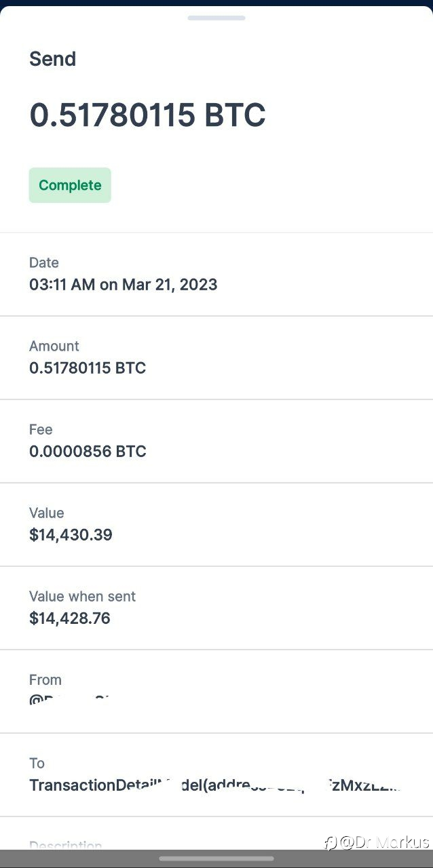Tap the Fee label
This screenshot has width=433, height=868.
[x=41, y=429]
